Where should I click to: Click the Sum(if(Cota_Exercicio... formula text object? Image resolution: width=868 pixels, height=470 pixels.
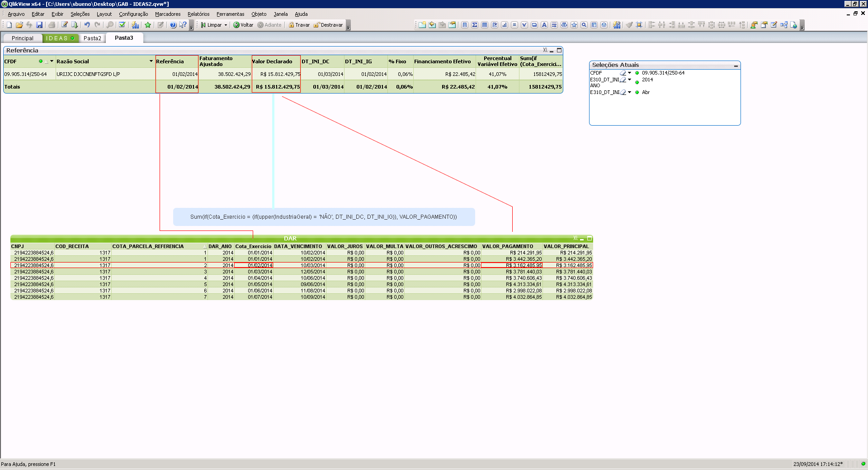coord(324,217)
